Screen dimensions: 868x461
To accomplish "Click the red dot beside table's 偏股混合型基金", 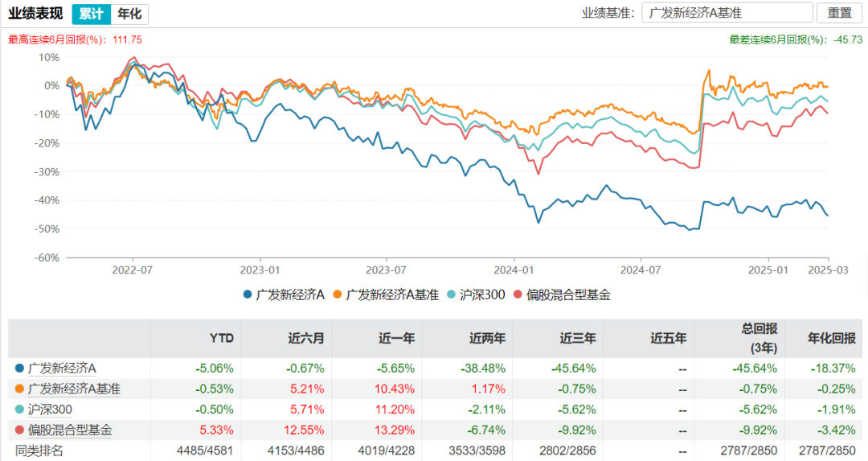I will (x=18, y=430).
